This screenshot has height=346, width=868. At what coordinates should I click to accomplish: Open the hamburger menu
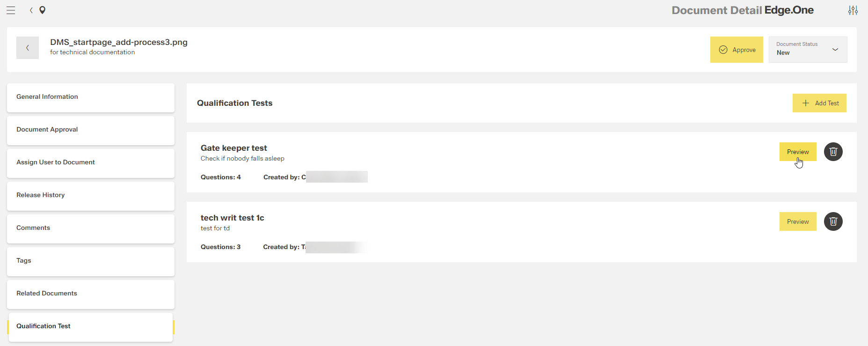pyautogui.click(x=11, y=10)
